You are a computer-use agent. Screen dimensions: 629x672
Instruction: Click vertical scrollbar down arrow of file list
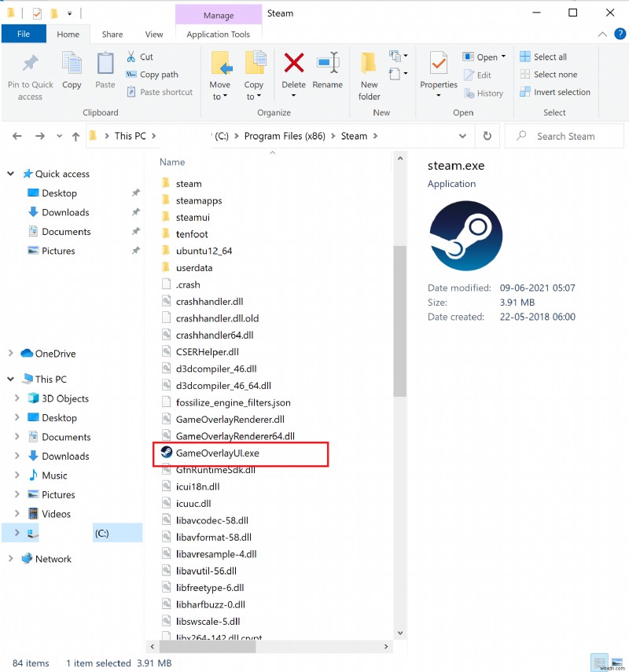399,633
